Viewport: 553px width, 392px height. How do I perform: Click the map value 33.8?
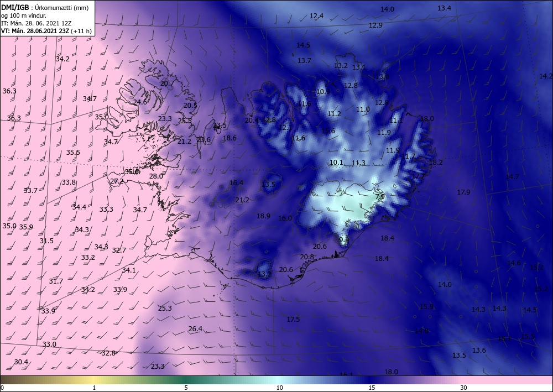[x=69, y=182]
